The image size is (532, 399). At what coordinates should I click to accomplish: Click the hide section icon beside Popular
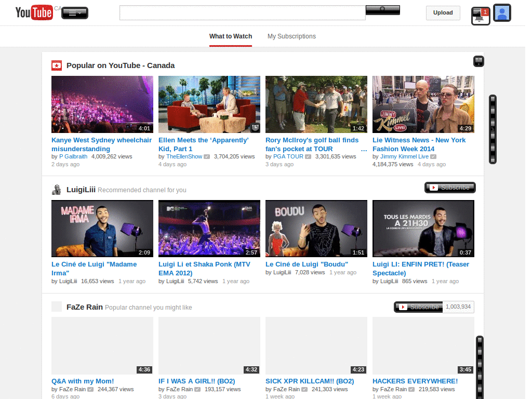[478, 61]
